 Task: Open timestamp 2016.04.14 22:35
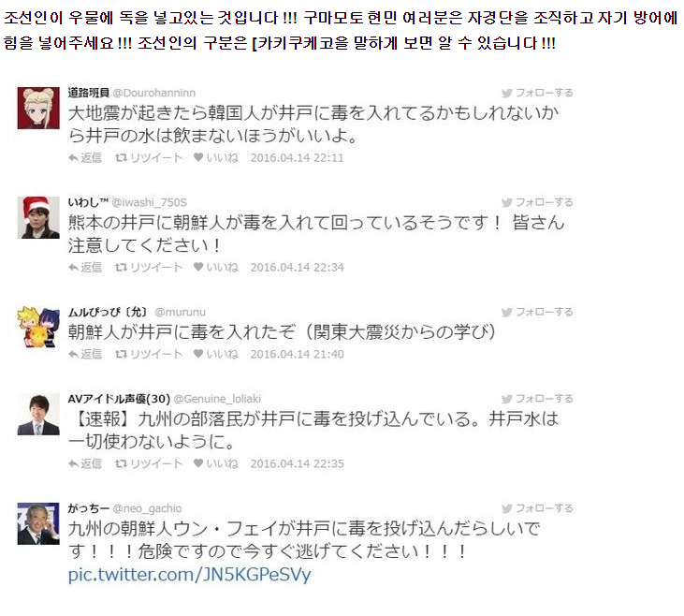point(297,463)
